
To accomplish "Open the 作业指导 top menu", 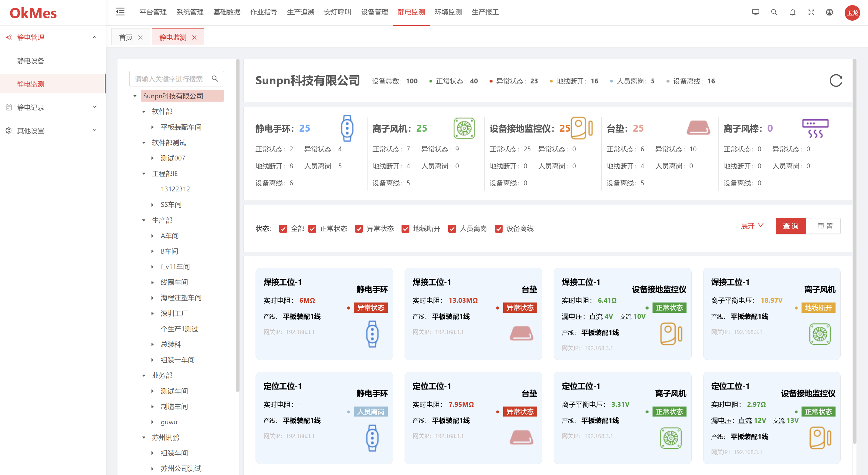I will pyautogui.click(x=263, y=12).
